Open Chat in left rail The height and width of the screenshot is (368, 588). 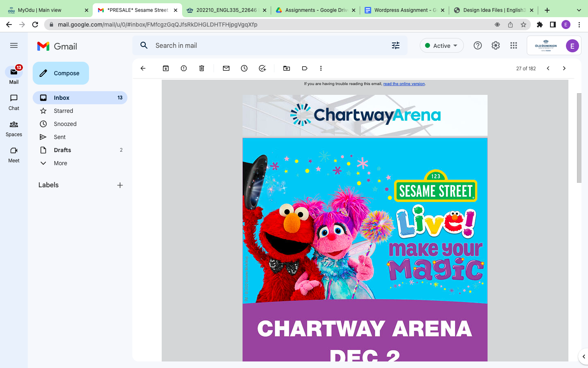pyautogui.click(x=14, y=102)
